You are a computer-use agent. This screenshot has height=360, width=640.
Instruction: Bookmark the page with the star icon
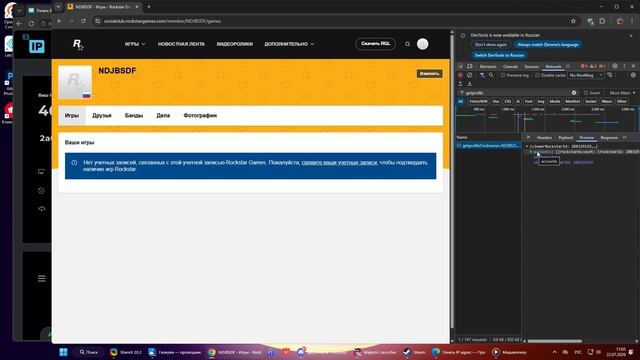pos(573,21)
